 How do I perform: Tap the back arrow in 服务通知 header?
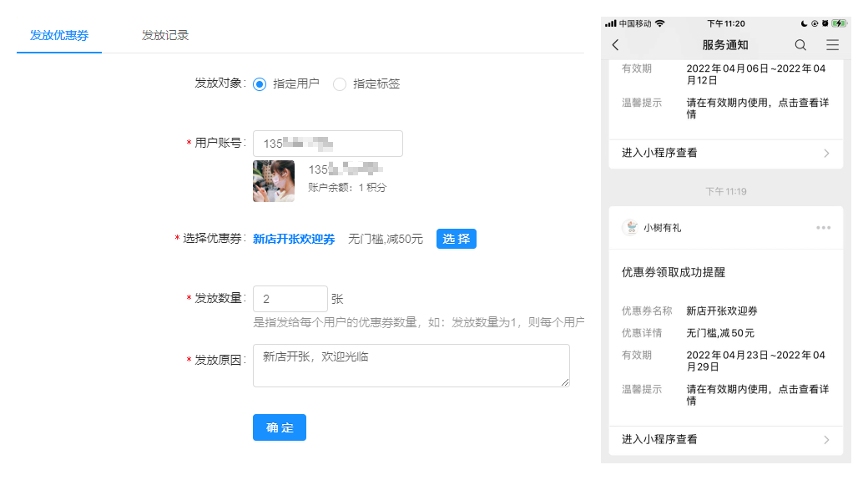click(x=616, y=45)
